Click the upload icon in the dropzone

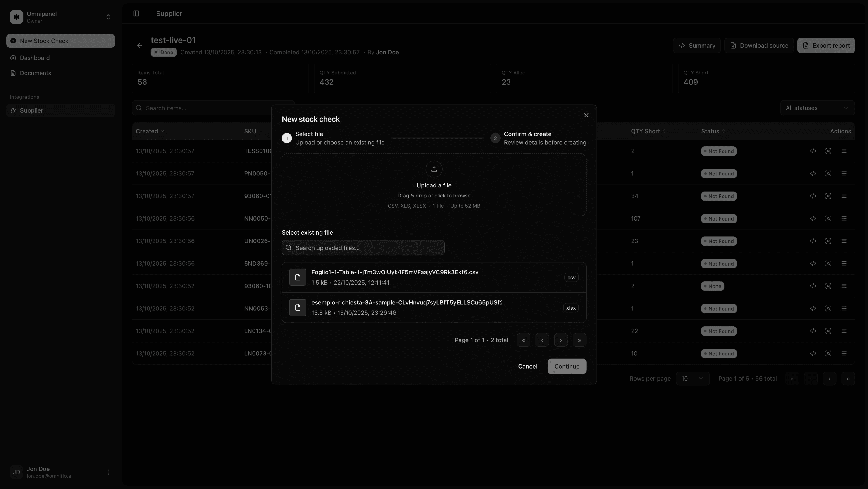(x=434, y=169)
